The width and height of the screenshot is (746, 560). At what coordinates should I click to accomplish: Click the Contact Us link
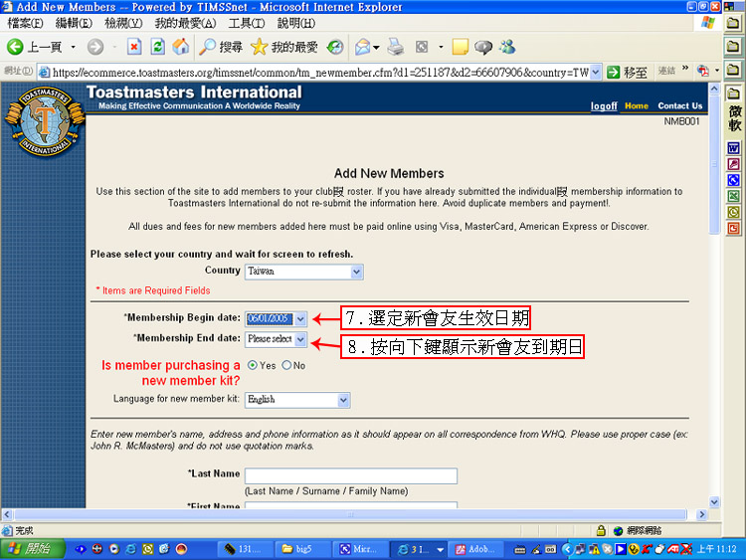679,106
